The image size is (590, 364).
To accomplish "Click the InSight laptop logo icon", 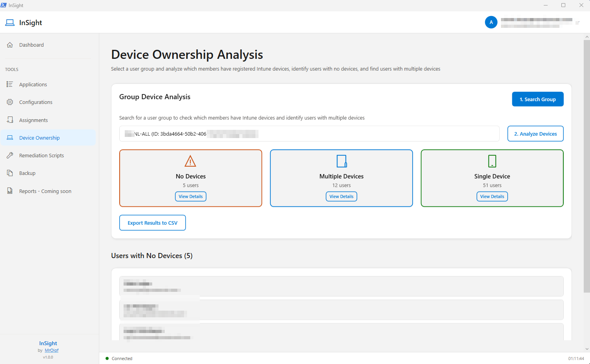I will [x=10, y=23].
